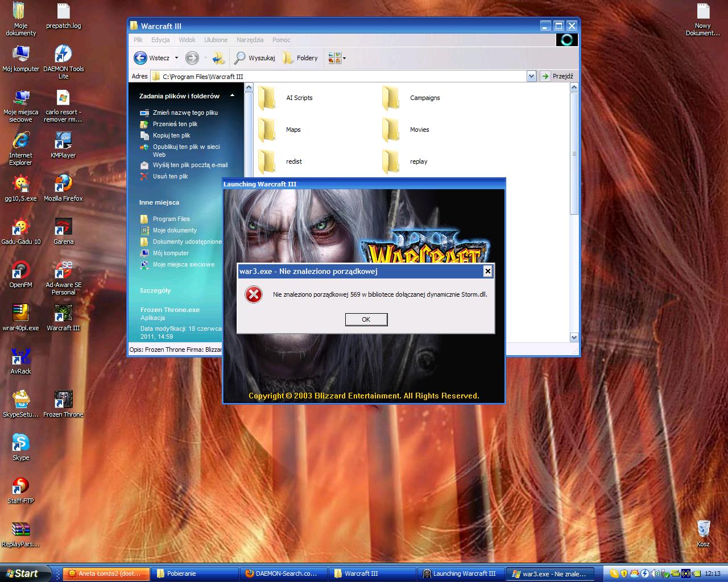
Task: Open the Narzędzia menu
Action: (250, 40)
